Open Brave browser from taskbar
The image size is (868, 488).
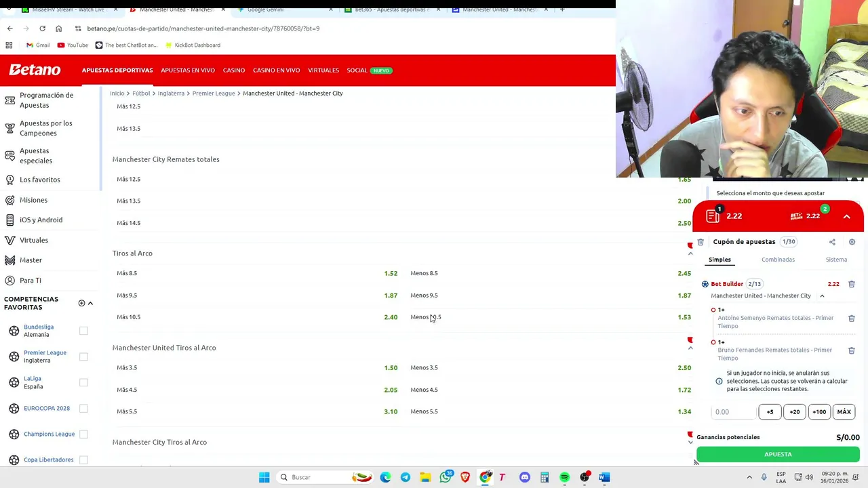pyautogui.click(x=465, y=477)
